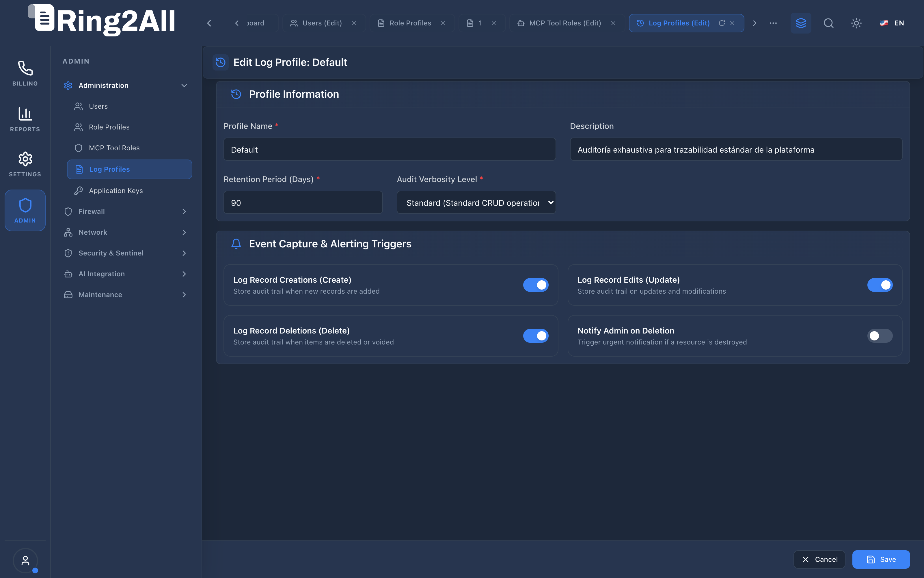Open the more tabs ellipsis icon
This screenshot has height=578, width=924.
point(773,23)
